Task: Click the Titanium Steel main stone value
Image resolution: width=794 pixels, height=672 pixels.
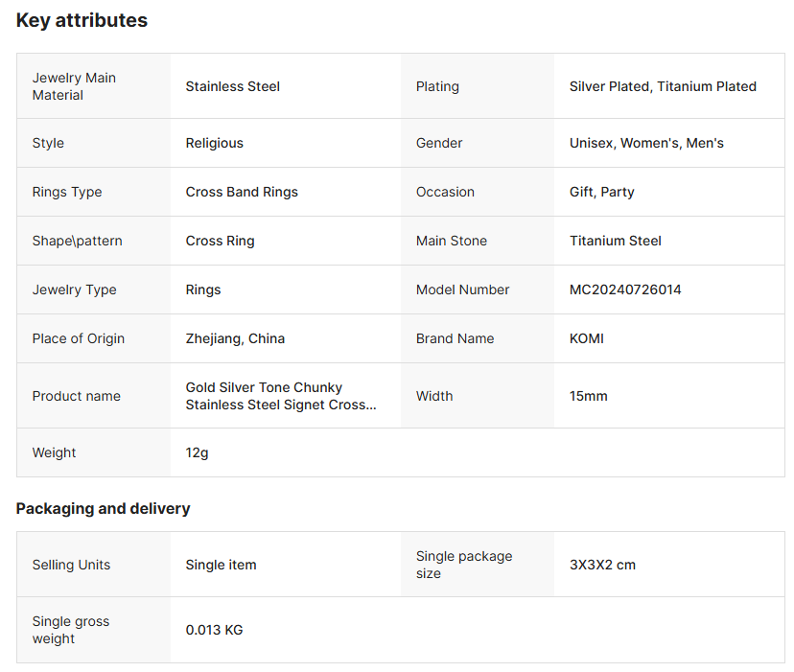Action: [615, 241]
